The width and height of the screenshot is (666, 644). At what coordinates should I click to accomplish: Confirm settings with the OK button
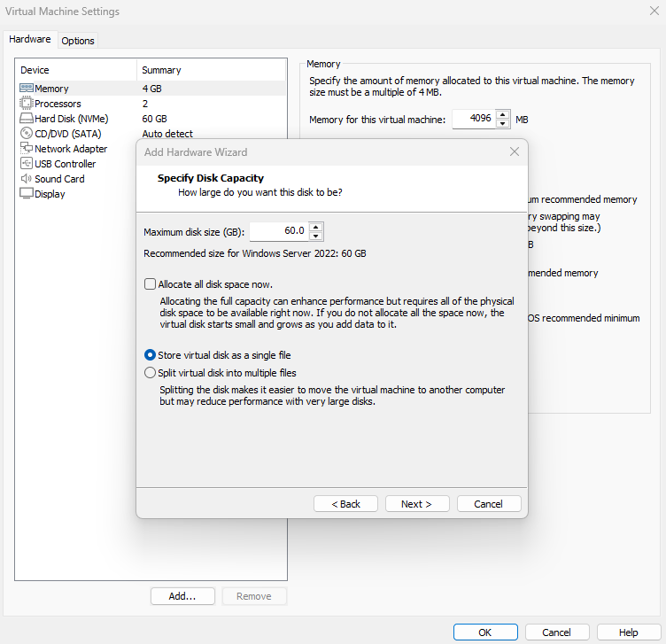(x=485, y=632)
